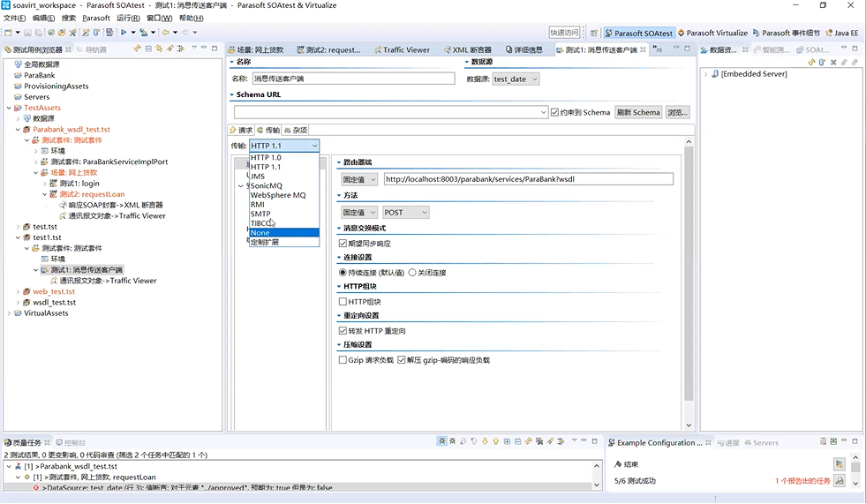Enable the Gzip 请求负载 checkbox
Viewport: 866px width, 504px height.
coord(343,360)
